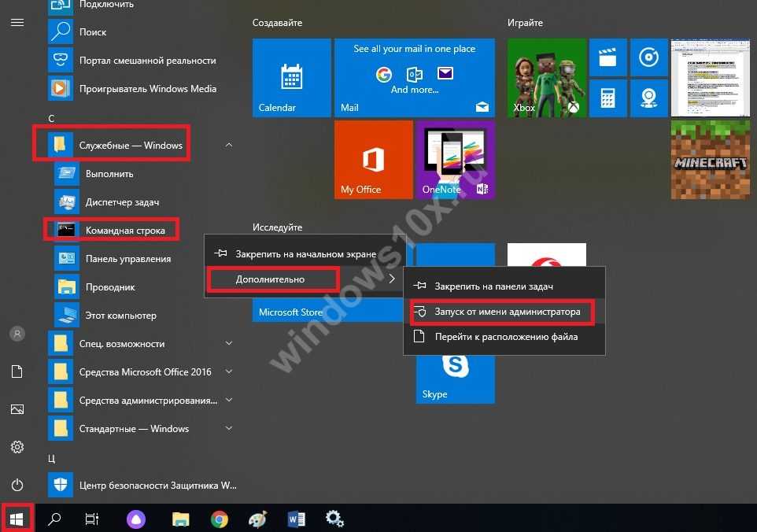The width and height of the screenshot is (757, 532).
Task: Open Диспетчер задач from app list
Action: click(x=122, y=202)
